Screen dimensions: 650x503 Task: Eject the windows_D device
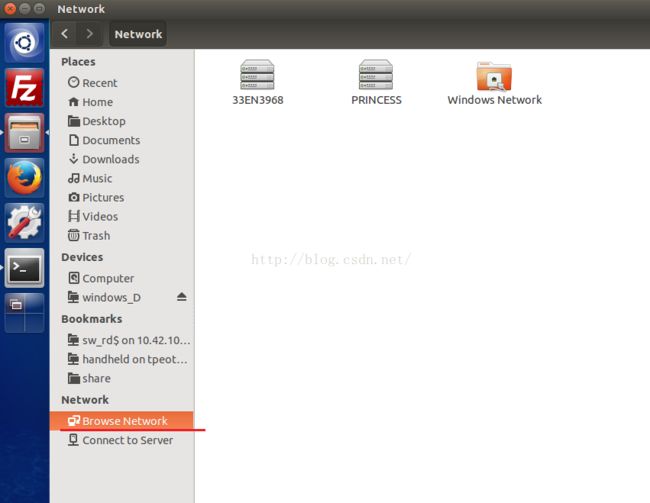point(182,297)
